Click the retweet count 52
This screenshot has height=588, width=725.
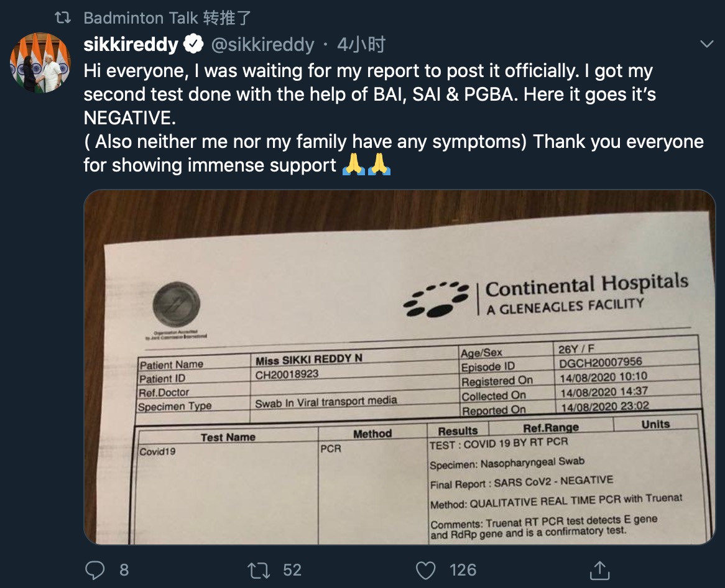point(292,569)
